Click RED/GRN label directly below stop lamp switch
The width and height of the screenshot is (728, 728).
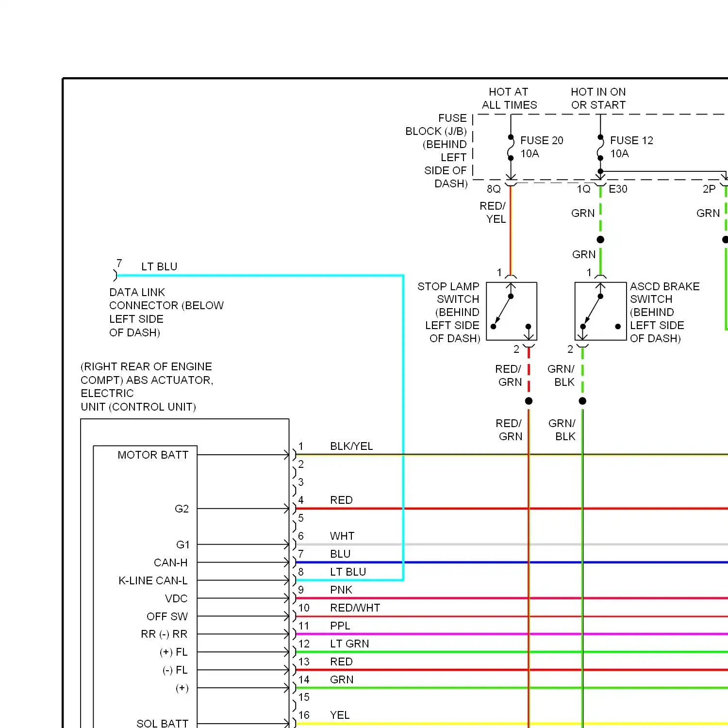tap(508, 376)
